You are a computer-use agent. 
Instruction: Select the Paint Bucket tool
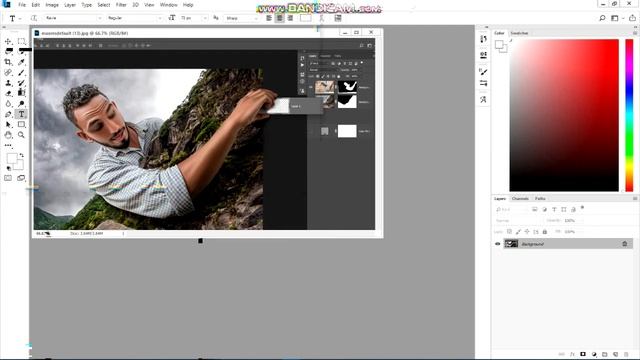click(22, 93)
